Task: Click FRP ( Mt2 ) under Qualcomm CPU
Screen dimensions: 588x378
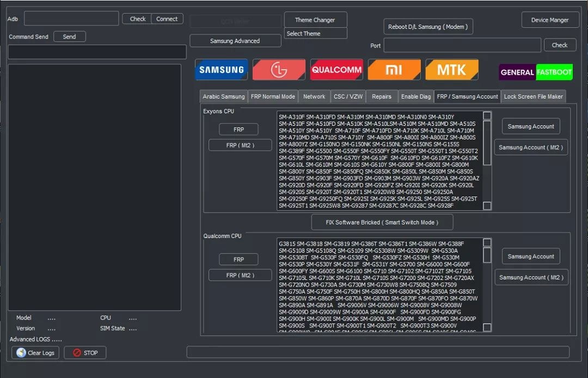Action: pyautogui.click(x=240, y=275)
